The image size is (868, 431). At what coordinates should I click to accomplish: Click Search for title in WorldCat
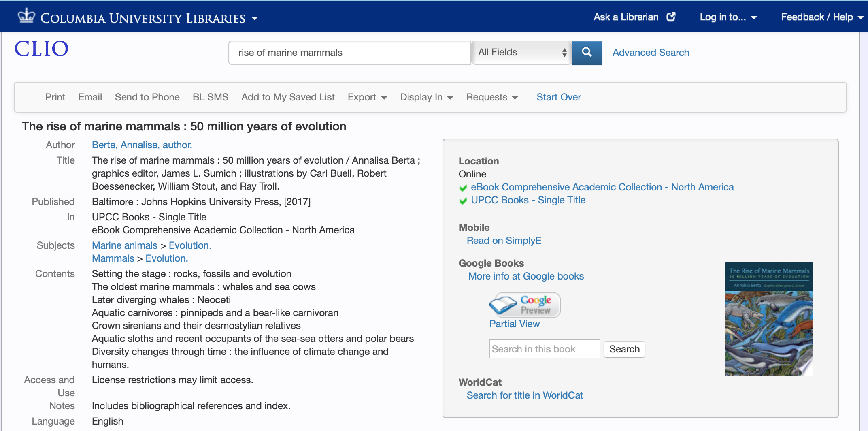coord(525,395)
